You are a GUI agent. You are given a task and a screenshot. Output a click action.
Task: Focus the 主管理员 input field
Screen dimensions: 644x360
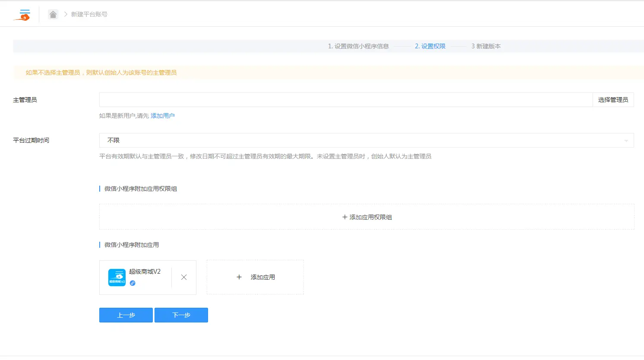346,100
